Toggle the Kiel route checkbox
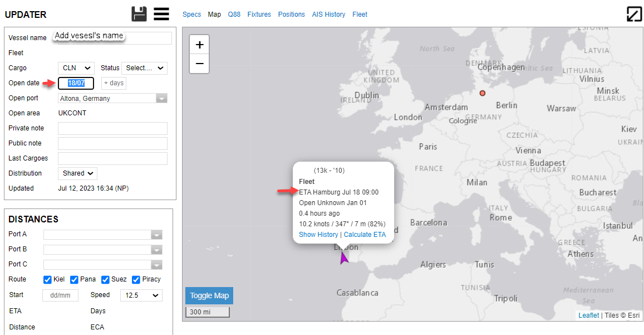The width and height of the screenshot is (644, 335). coord(48,280)
